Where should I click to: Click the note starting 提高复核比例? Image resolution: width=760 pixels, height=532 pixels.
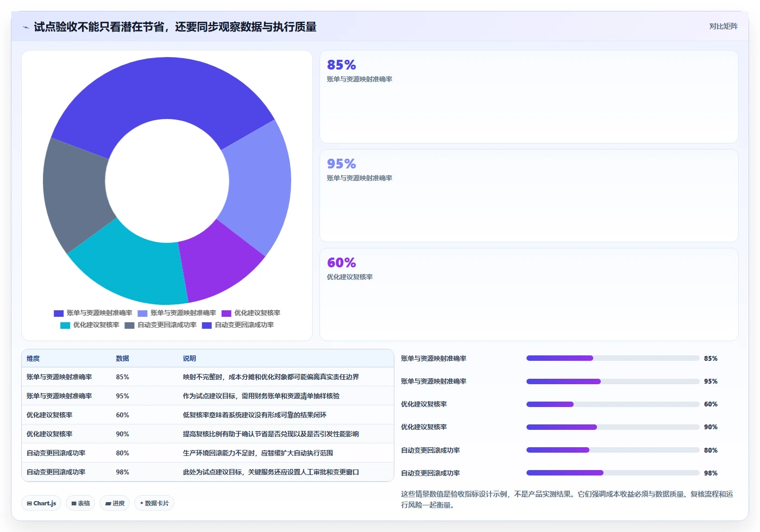click(x=271, y=434)
